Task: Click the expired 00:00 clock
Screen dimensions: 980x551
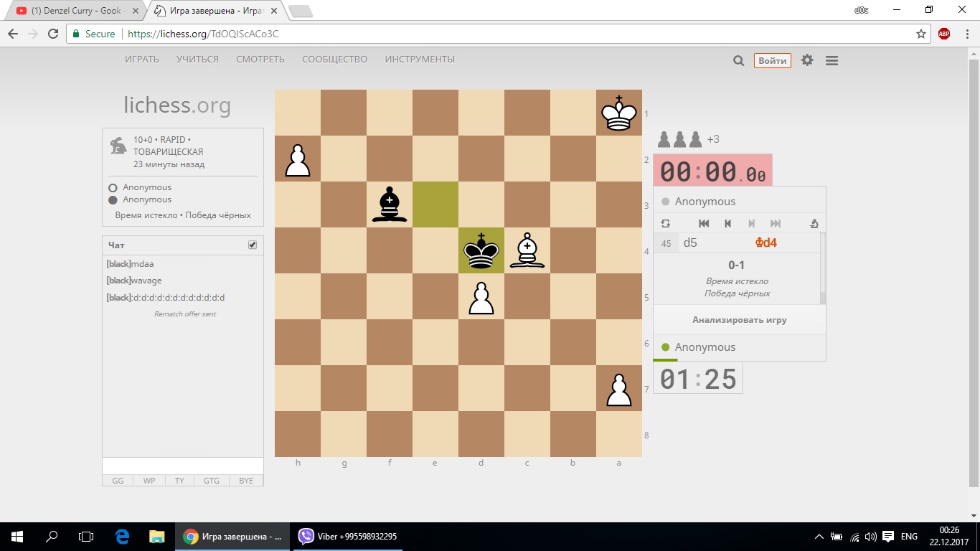Action: tap(712, 172)
